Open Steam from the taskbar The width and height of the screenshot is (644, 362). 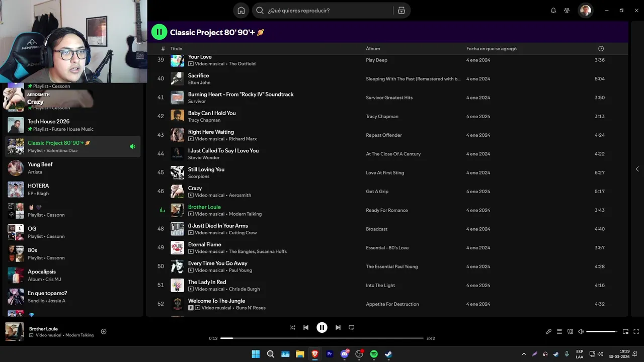389,354
